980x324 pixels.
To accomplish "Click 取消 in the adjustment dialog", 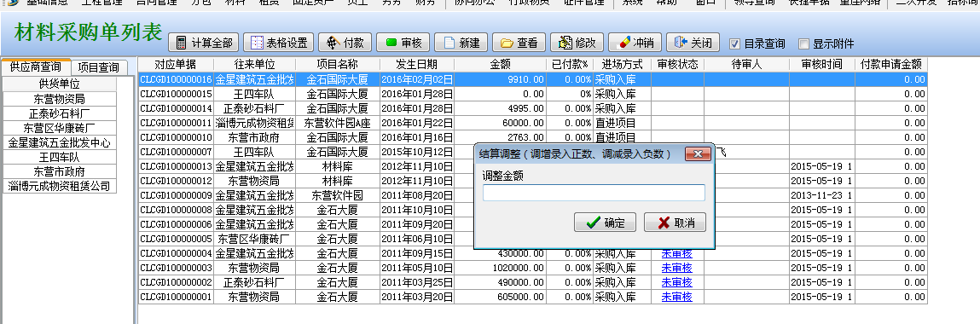I will pos(675,223).
